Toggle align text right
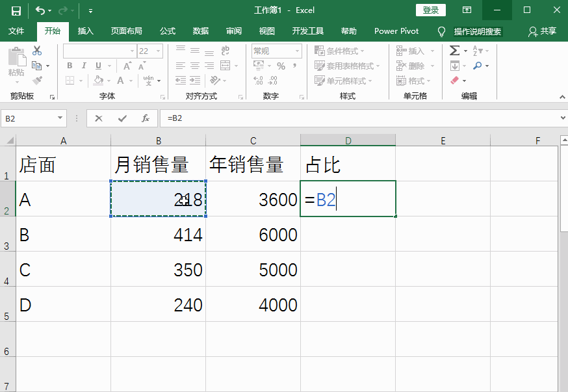 (209, 66)
